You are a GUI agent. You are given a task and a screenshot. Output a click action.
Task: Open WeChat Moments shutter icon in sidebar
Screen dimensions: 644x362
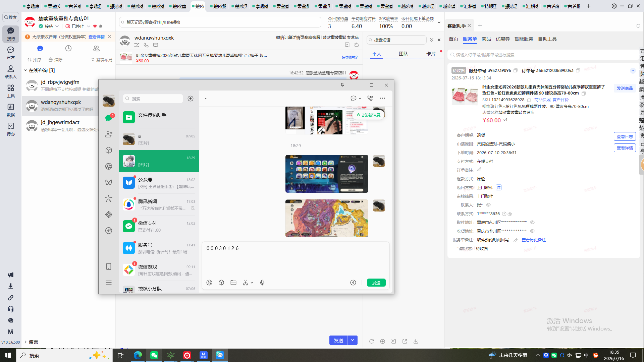(109, 166)
